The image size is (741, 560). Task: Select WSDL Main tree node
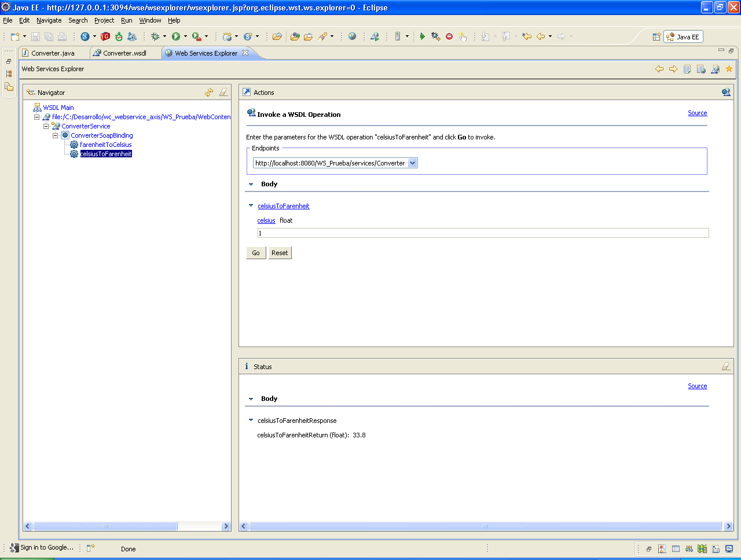point(58,108)
